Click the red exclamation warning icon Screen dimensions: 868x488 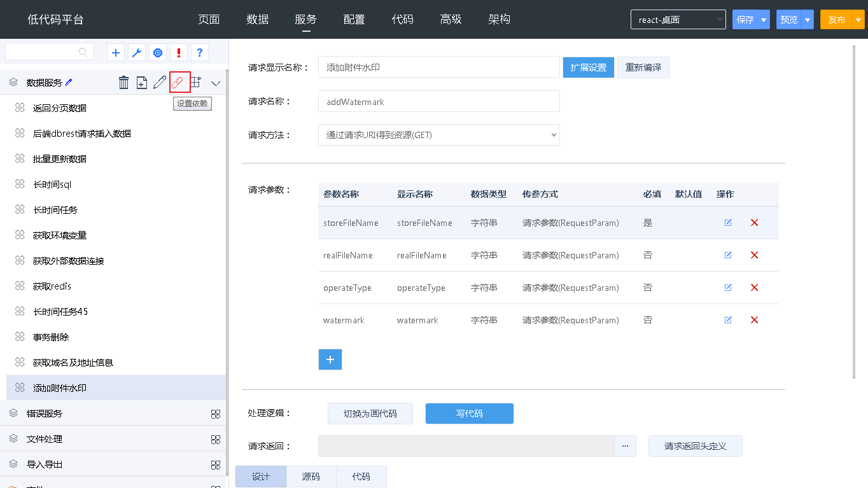coord(179,53)
